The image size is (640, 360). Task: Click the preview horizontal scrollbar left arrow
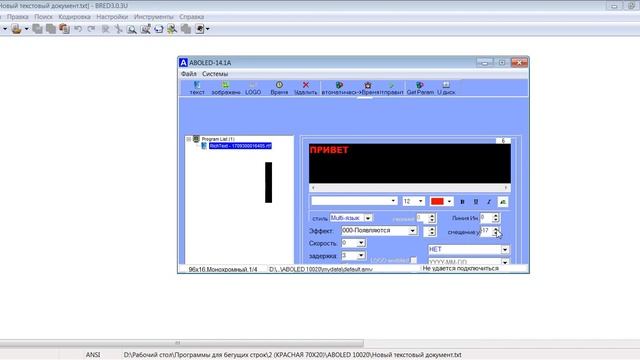(x=313, y=188)
